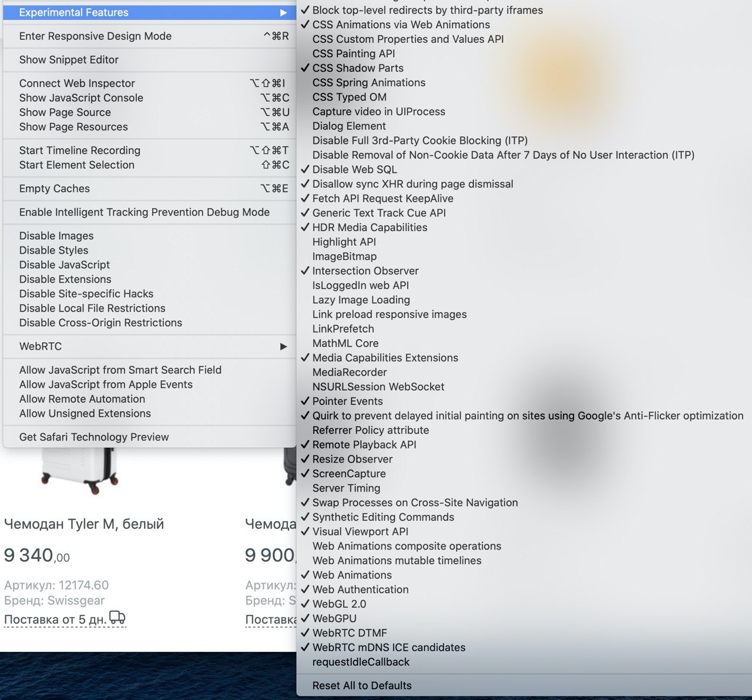This screenshot has width=752, height=700.
Task: Enable Capture video in UIProcess
Action: click(x=524, y=112)
